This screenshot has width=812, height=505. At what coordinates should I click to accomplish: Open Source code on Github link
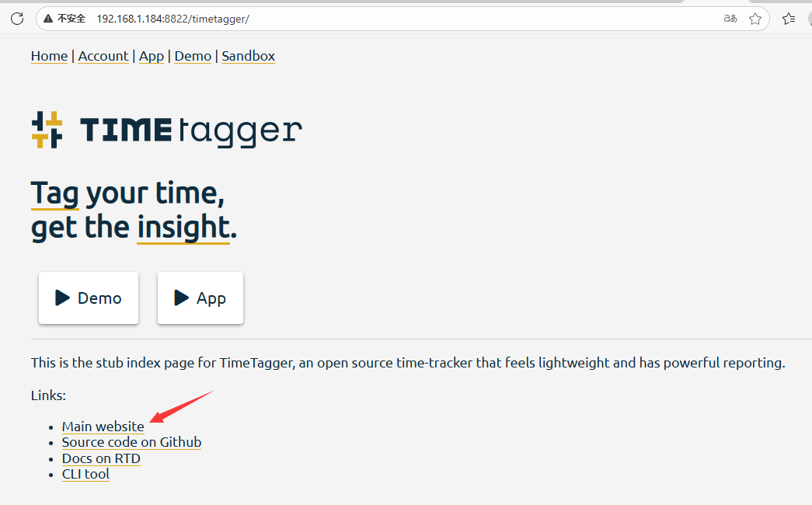click(x=131, y=442)
